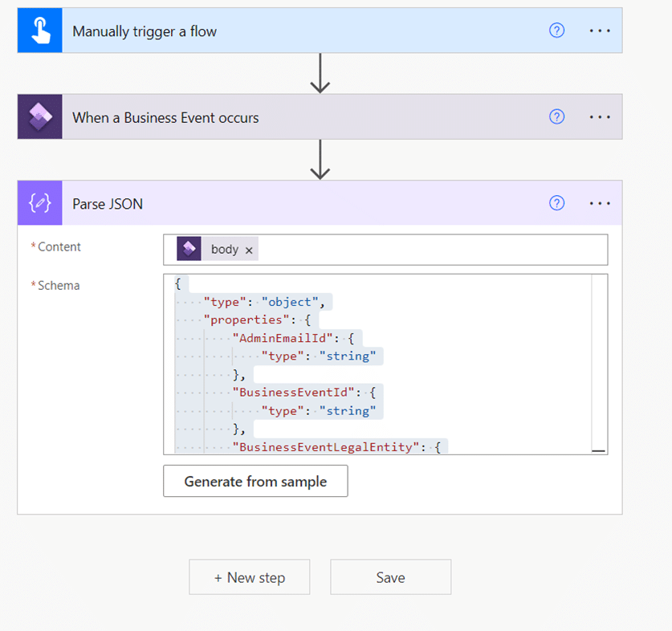Click the Parse JSON braces icon
Screen dimensions: 672x631
point(40,203)
